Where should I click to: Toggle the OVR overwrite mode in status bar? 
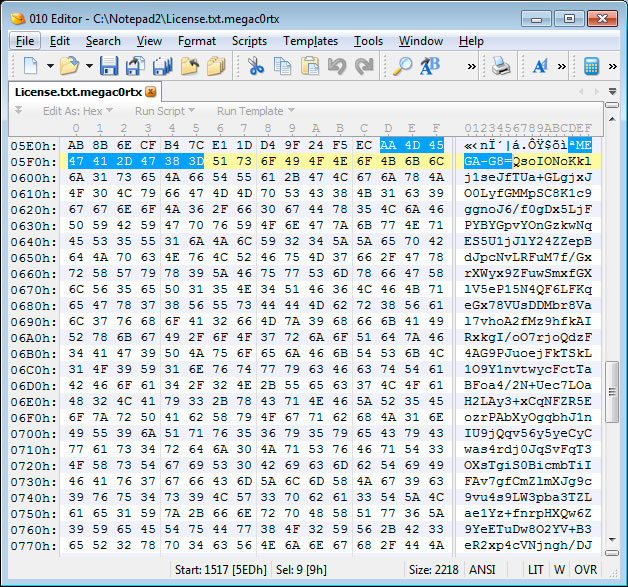(585, 569)
